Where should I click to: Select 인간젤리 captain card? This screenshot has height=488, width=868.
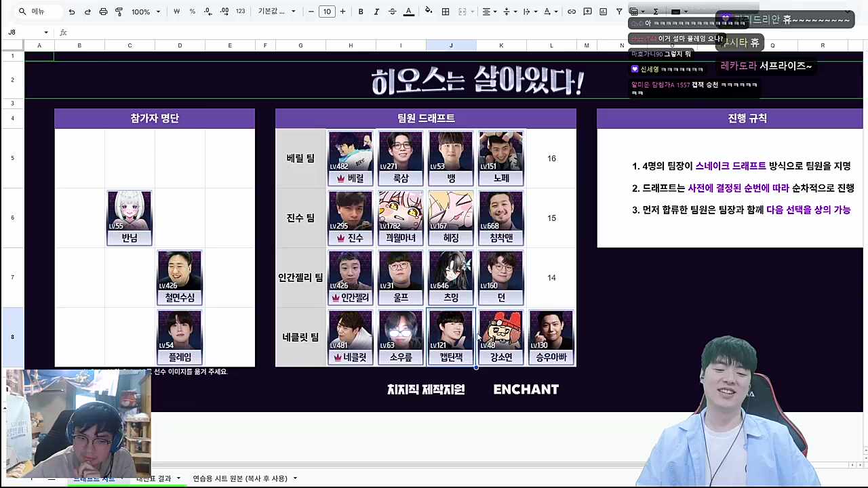coord(351,277)
